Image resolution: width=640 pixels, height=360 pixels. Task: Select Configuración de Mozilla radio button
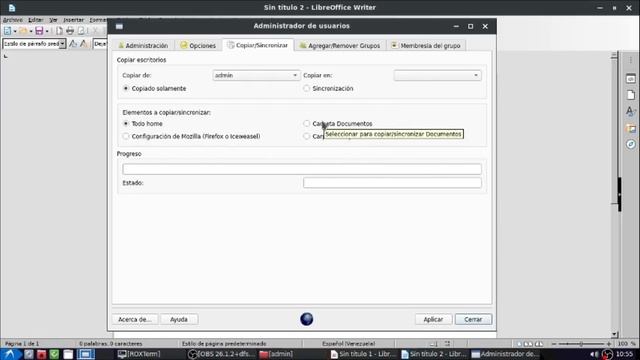pyautogui.click(x=126, y=136)
